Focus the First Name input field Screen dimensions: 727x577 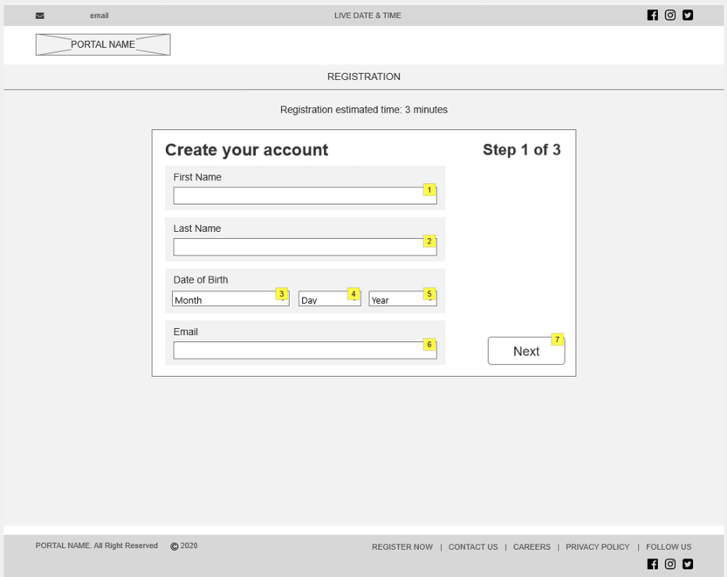(305, 196)
